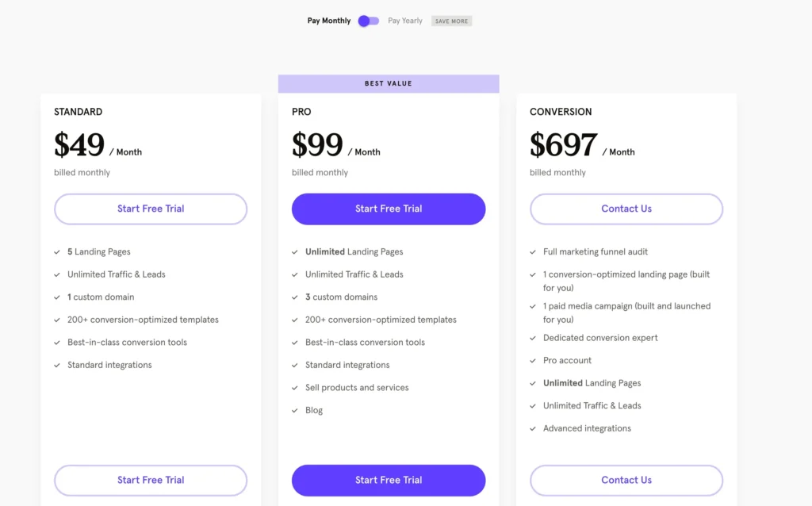Click bottom Start Free Trial under Standard plan

[x=151, y=480]
